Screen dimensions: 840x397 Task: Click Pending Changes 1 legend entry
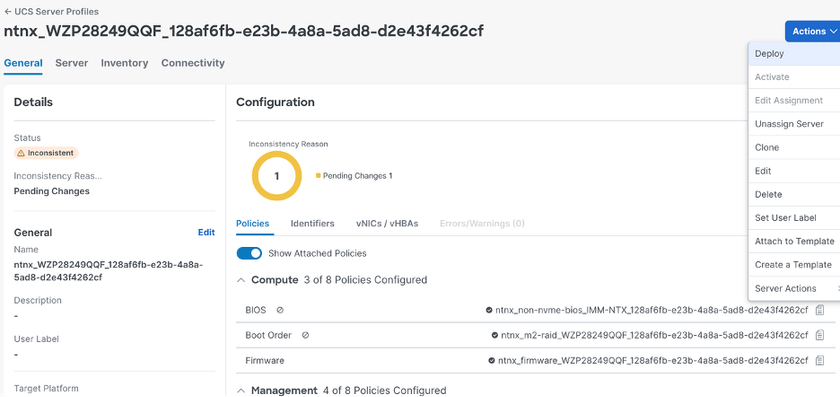tap(354, 176)
